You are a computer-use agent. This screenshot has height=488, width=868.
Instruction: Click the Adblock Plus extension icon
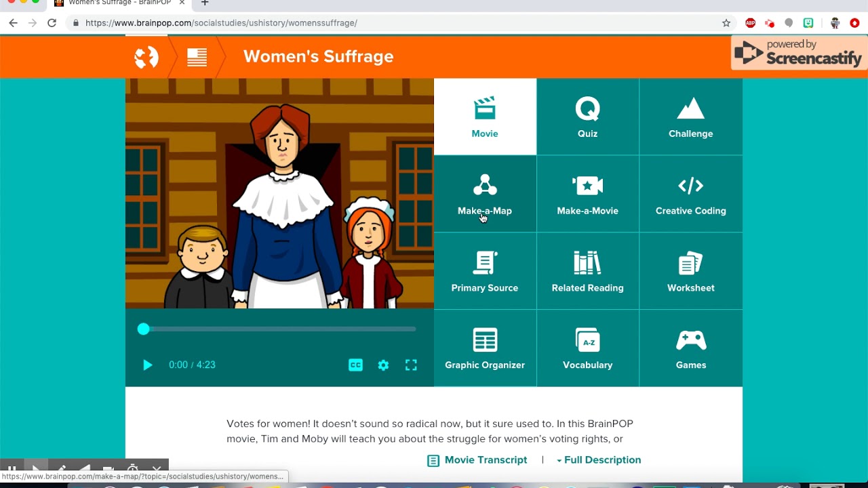pyautogui.click(x=750, y=23)
